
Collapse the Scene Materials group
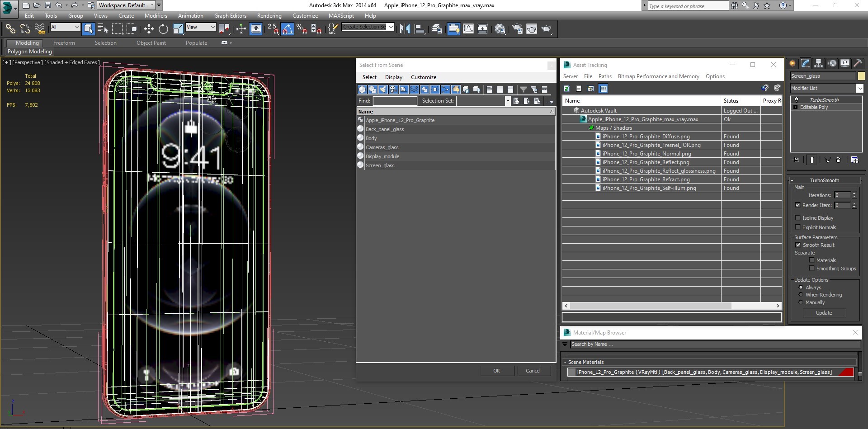(x=565, y=362)
